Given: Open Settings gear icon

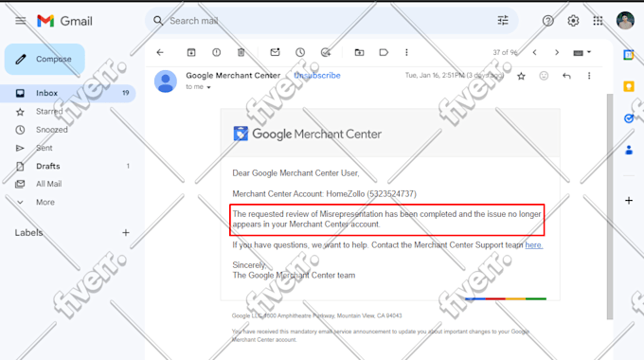Looking at the screenshot, I should [x=573, y=21].
